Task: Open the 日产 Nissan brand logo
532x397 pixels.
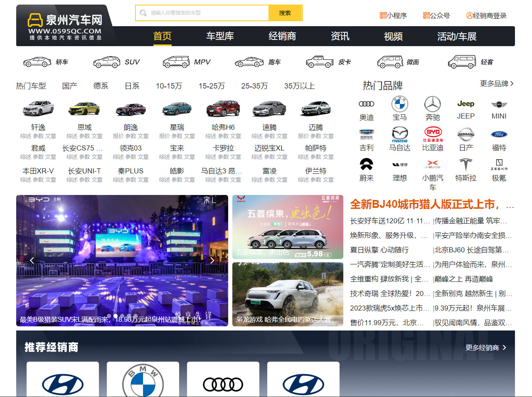Action: (466, 134)
